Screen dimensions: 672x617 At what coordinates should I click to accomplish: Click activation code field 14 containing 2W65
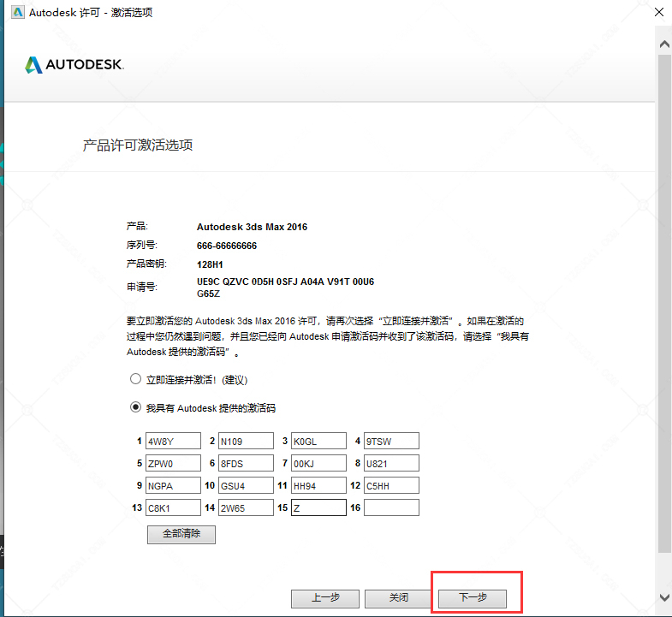point(246,507)
